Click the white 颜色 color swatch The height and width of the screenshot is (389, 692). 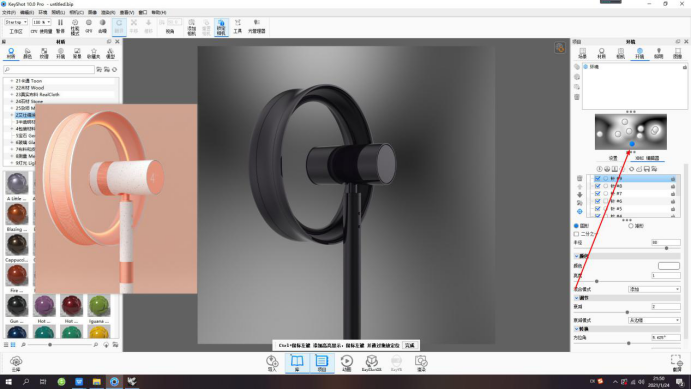point(669,266)
